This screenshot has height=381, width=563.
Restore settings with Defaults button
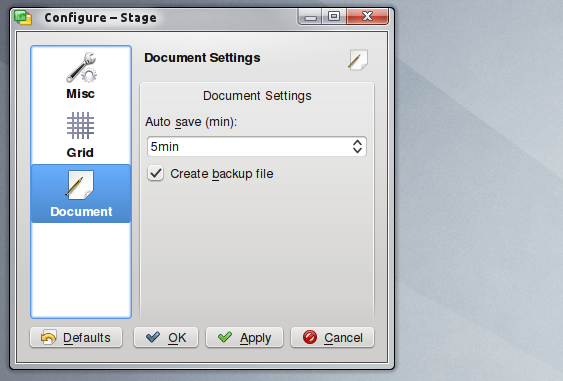[76, 338]
